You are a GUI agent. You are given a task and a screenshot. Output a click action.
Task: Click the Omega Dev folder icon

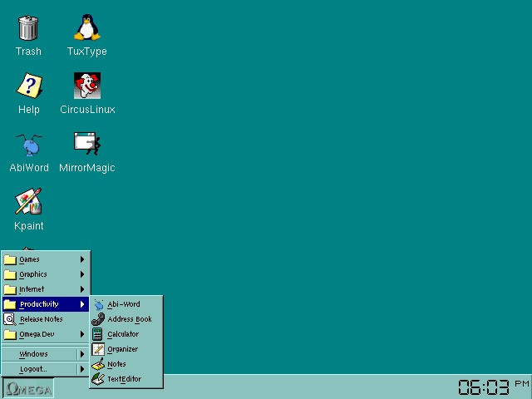(x=10, y=334)
